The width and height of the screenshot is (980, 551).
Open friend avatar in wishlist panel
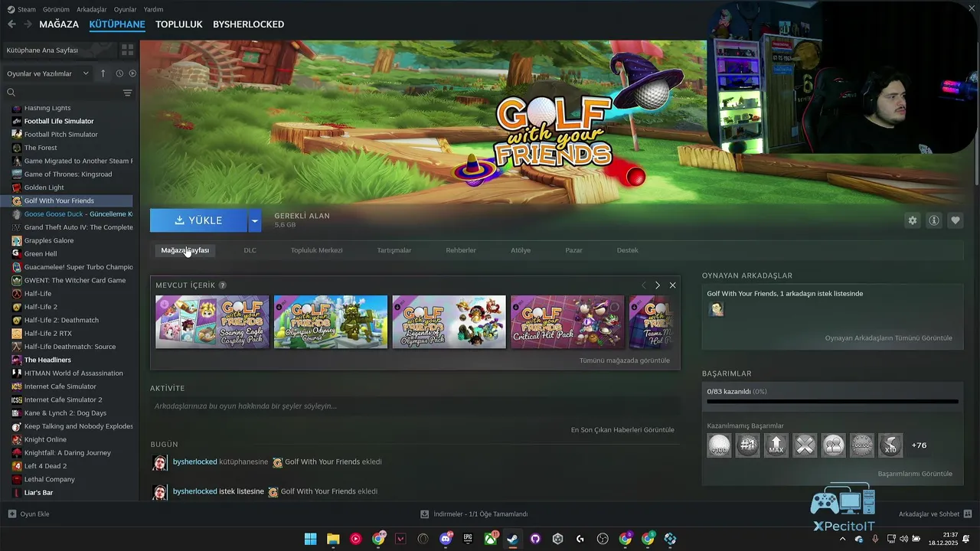716,309
